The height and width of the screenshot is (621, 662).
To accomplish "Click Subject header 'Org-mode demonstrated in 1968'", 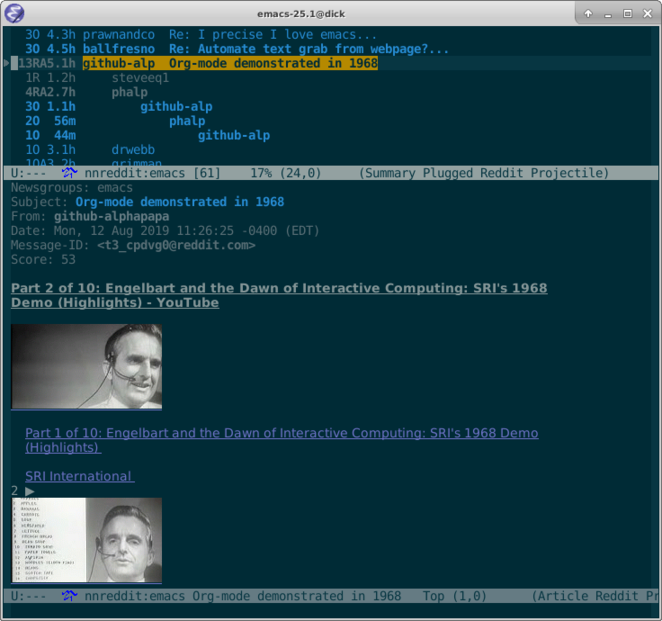I will (x=179, y=202).
